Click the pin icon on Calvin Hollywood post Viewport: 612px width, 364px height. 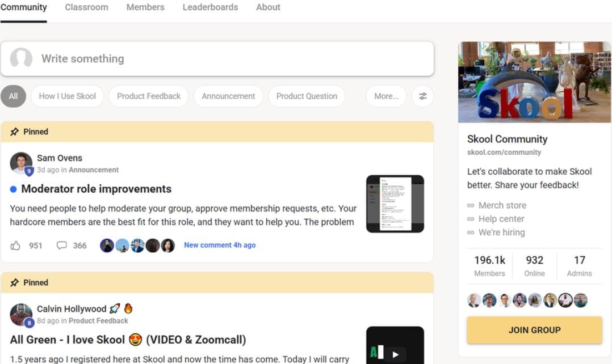pos(14,282)
